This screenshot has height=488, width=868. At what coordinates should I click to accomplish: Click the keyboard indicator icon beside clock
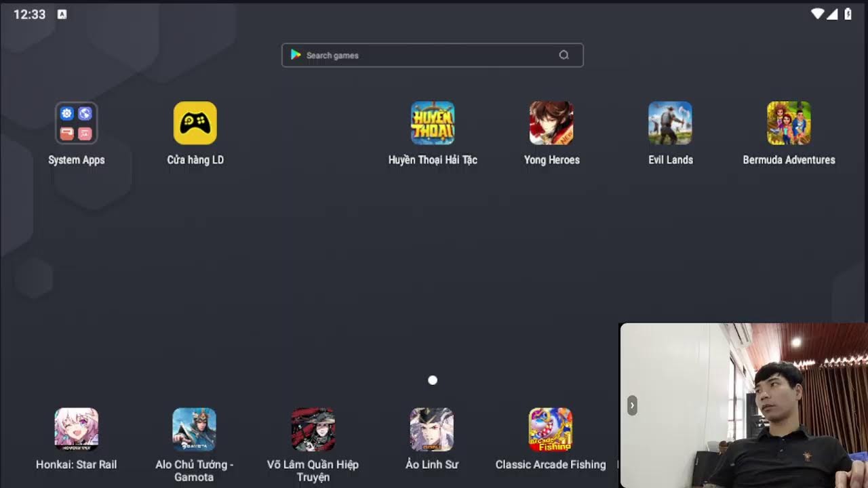pyautogui.click(x=62, y=14)
